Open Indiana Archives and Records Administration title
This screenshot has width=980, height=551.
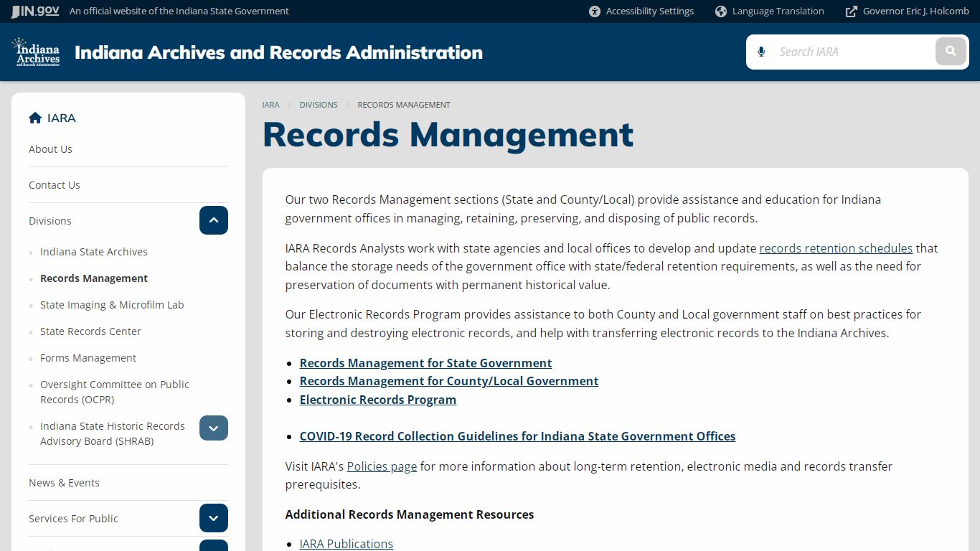pyautogui.click(x=278, y=52)
